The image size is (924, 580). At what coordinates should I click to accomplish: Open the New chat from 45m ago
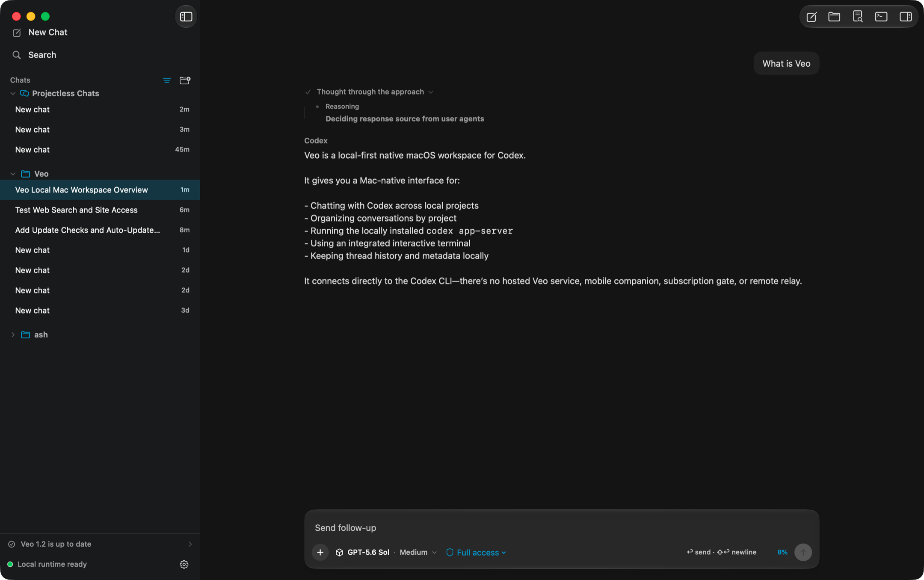pos(100,150)
